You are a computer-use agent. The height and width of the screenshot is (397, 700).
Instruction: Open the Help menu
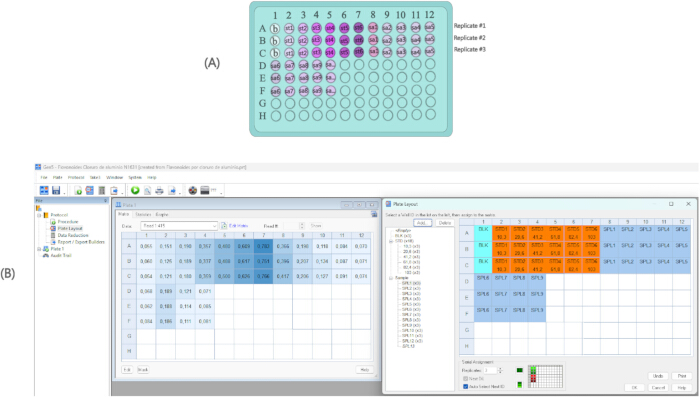pos(152,177)
